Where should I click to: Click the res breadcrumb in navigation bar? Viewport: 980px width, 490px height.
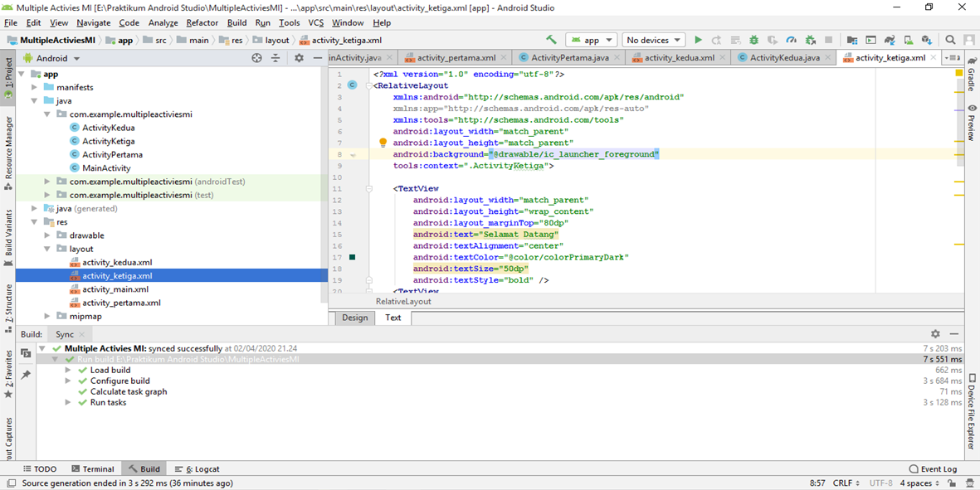click(232, 40)
